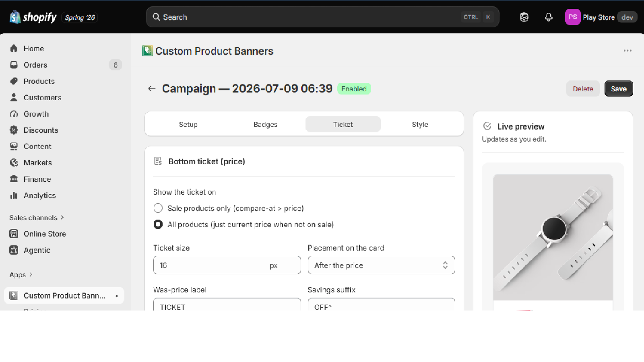This screenshot has width=644, height=362.
Task: Select Sale products only radio
Action: (158, 208)
